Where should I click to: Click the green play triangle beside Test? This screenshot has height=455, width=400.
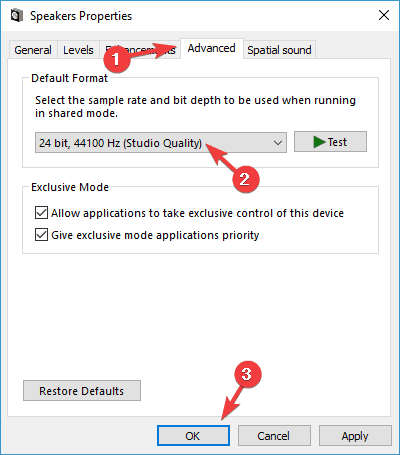pos(319,142)
